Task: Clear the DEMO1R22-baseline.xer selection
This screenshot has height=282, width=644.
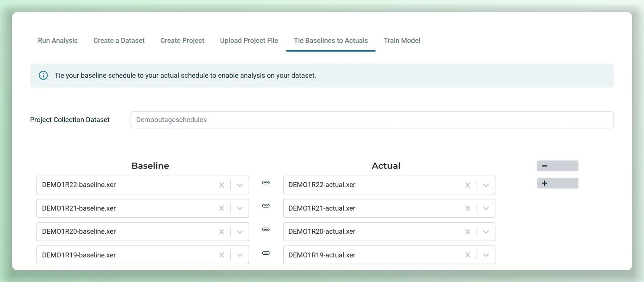Action: (x=221, y=185)
